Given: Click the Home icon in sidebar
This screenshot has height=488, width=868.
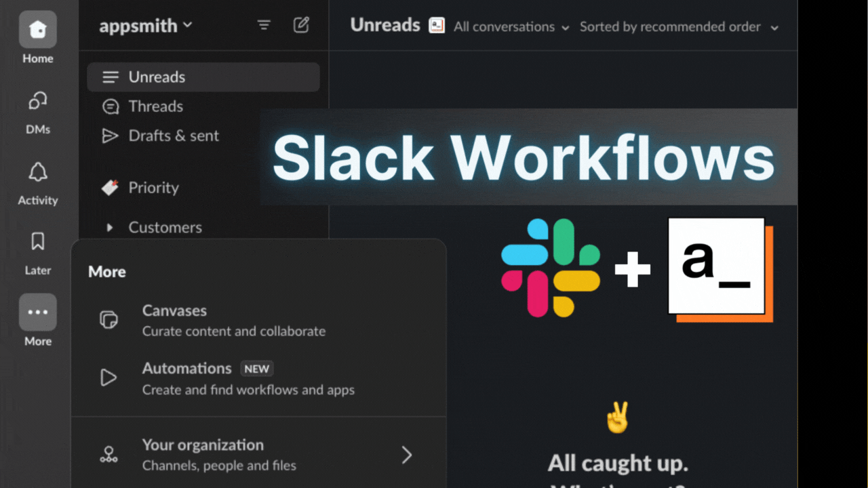Looking at the screenshot, I should tap(38, 30).
